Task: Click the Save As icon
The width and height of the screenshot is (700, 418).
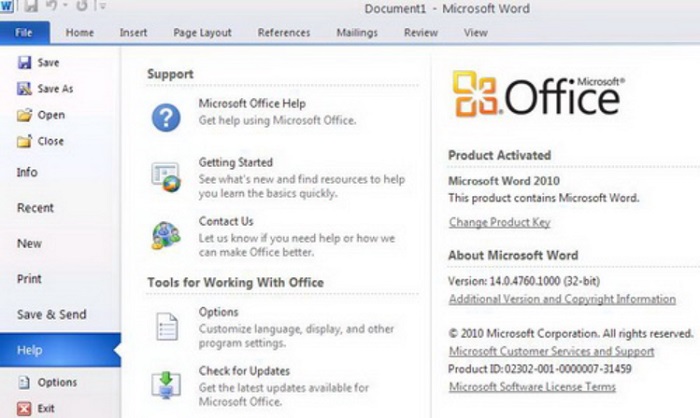Action: [x=24, y=88]
